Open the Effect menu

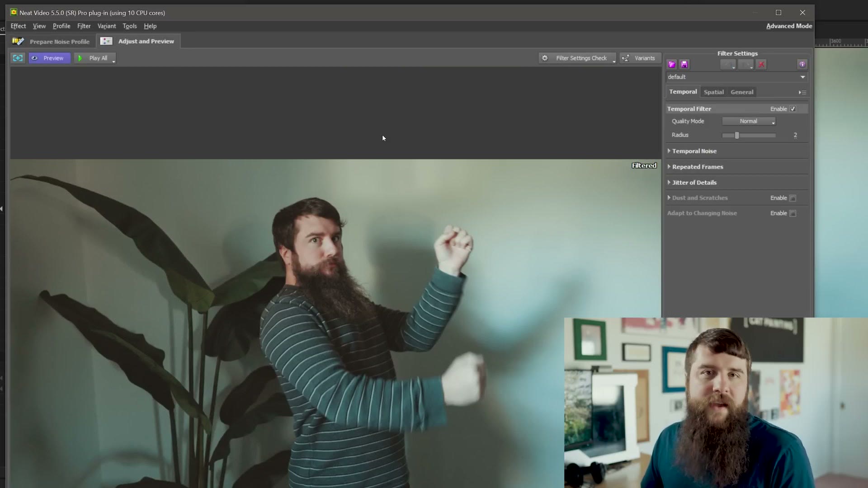(x=18, y=26)
